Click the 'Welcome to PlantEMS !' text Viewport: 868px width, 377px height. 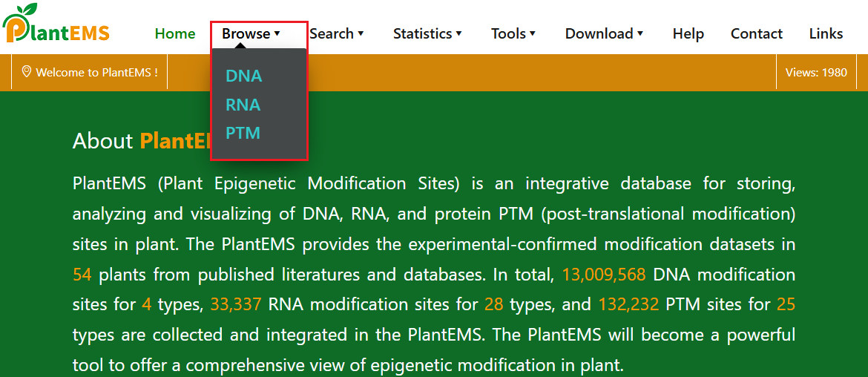point(97,72)
